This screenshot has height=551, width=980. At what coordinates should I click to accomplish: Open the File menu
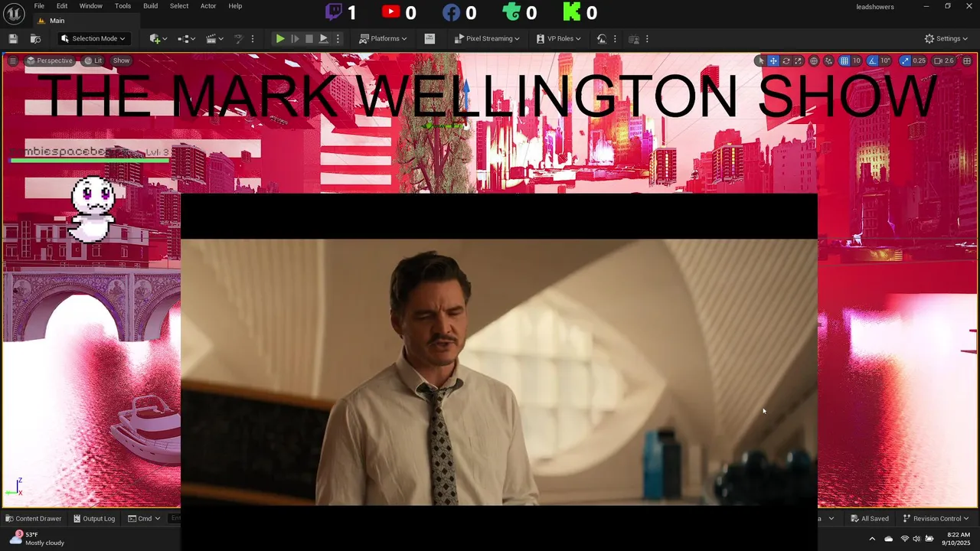pyautogui.click(x=39, y=6)
